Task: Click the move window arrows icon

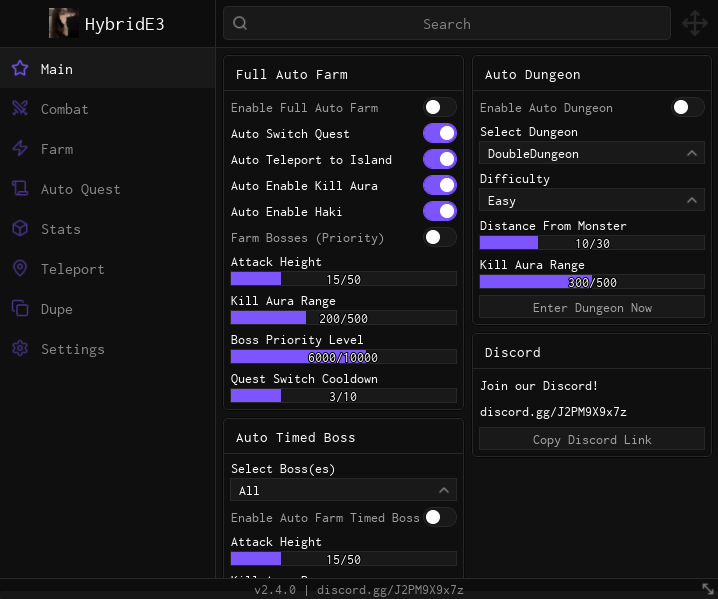Action: (695, 23)
